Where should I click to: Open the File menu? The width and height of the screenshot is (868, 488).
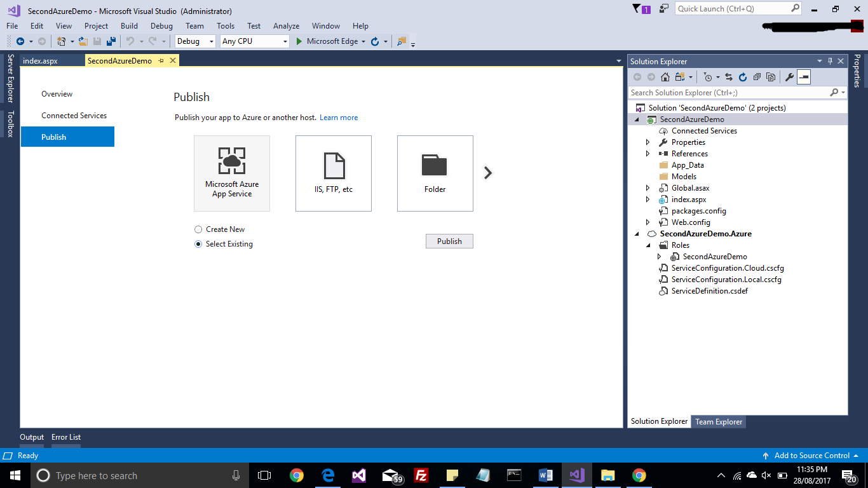pyautogui.click(x=12, y=26)
